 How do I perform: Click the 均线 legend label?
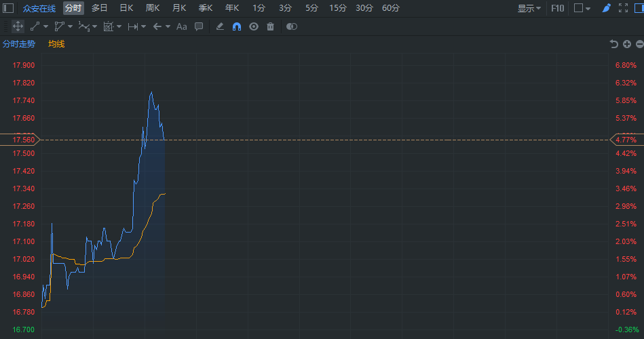coord(56,44)
